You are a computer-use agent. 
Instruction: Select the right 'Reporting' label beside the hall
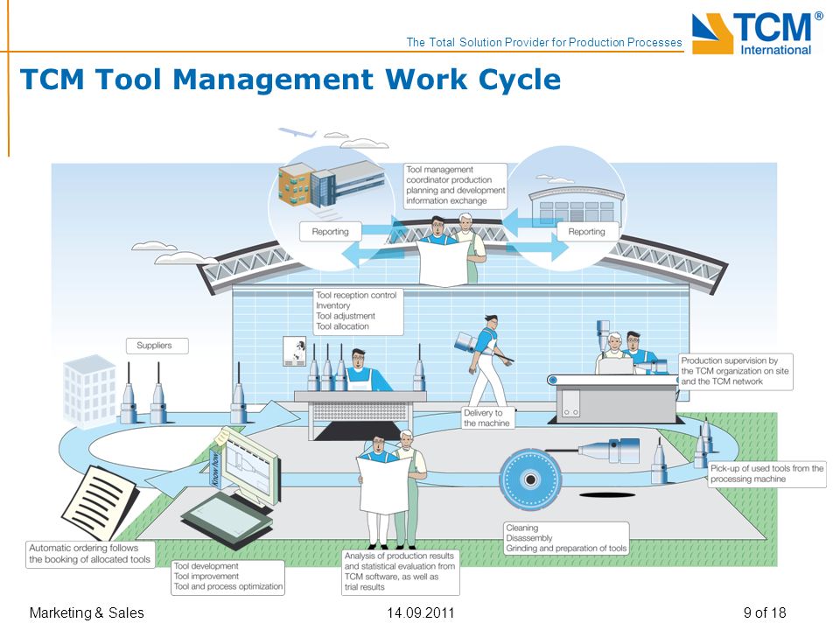586,231
